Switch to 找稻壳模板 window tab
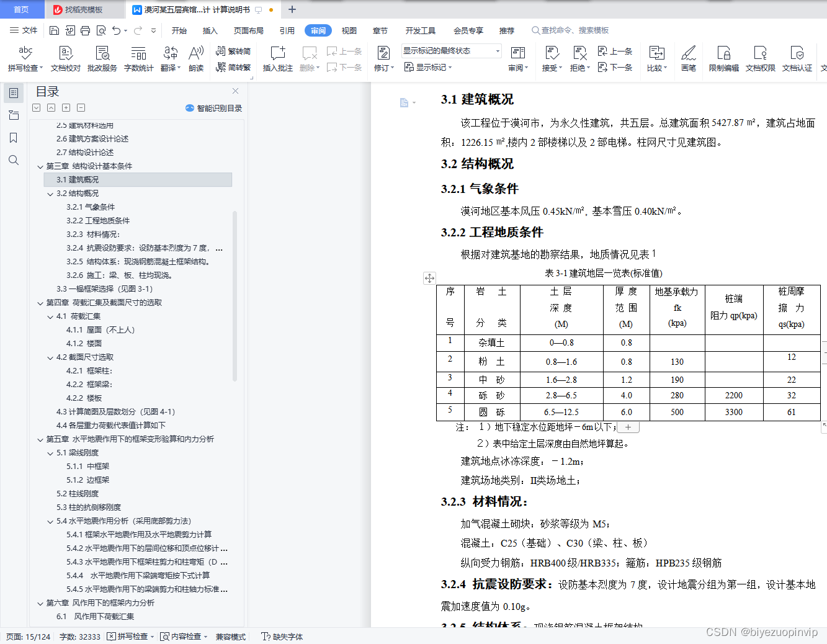Viewport: 827px width, 644px height. [x=84, y=9]
